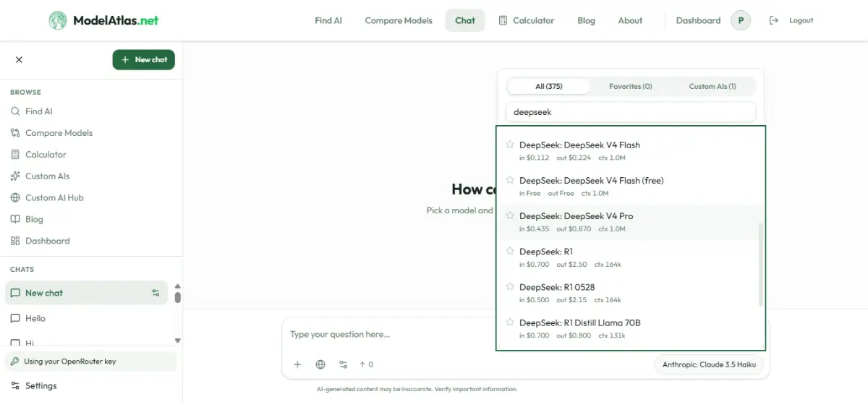The height and width of the screenshot is (402, 868).
Task: Close the sidebar with the X icon
Action: pyautogui.click(x=19, y=60)
